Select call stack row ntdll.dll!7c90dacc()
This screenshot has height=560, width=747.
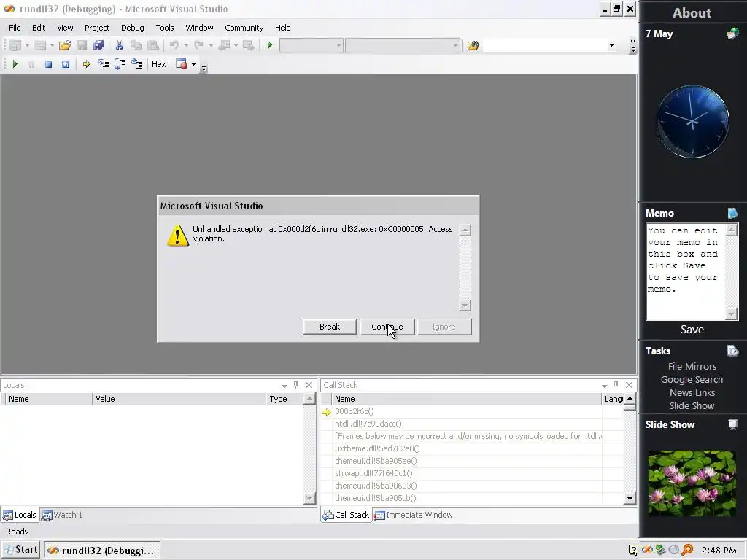click(368, 424)
